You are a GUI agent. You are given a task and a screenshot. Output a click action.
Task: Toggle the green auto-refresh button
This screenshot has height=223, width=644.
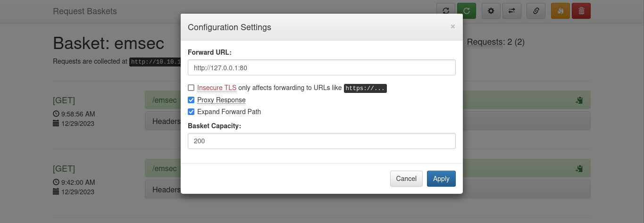466,11
